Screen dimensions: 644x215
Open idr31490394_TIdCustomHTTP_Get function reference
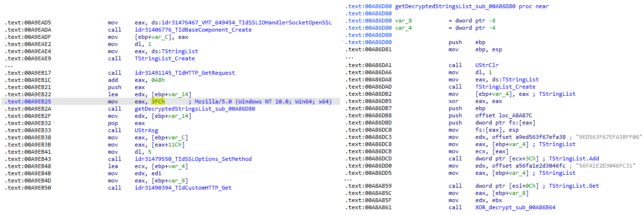(x=183, y=188)
